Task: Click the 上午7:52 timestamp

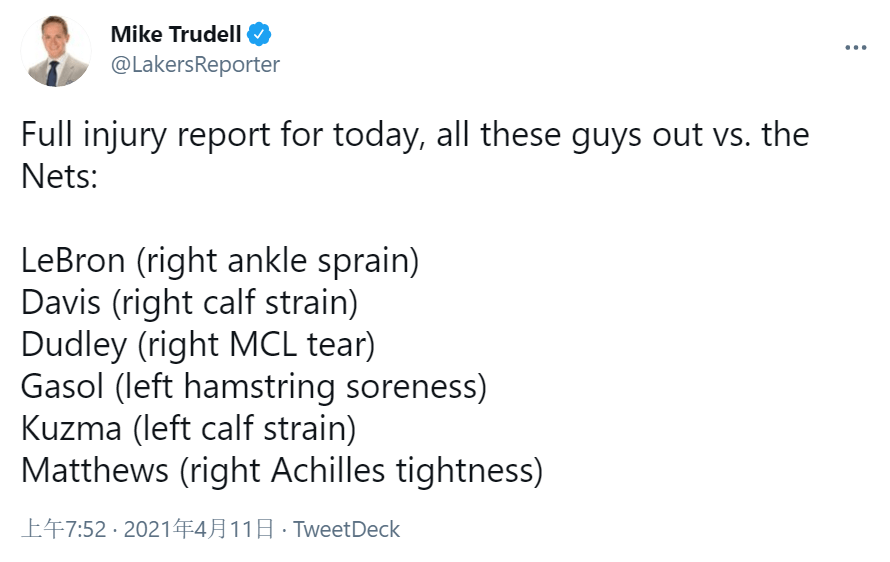Action: [64, 529]
